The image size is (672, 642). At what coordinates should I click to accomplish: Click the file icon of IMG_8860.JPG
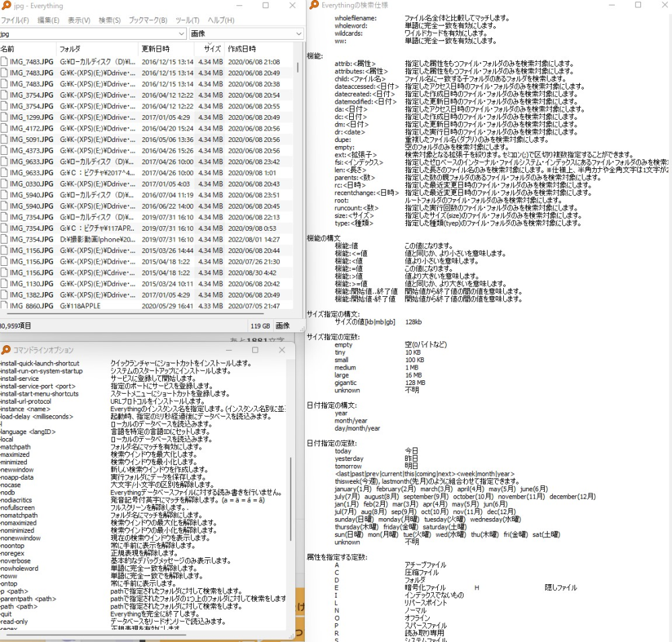(x=4, y=306)
